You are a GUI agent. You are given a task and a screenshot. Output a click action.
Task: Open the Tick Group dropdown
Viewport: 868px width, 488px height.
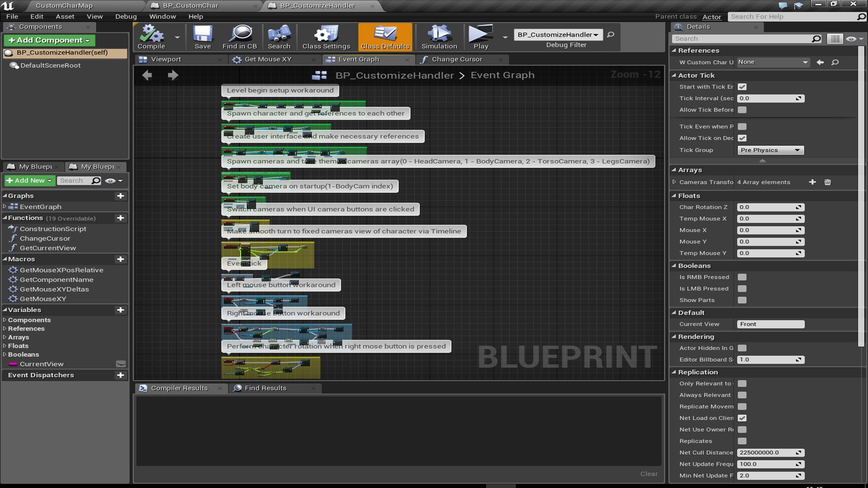pyautogui.click(x=770, y=150)
